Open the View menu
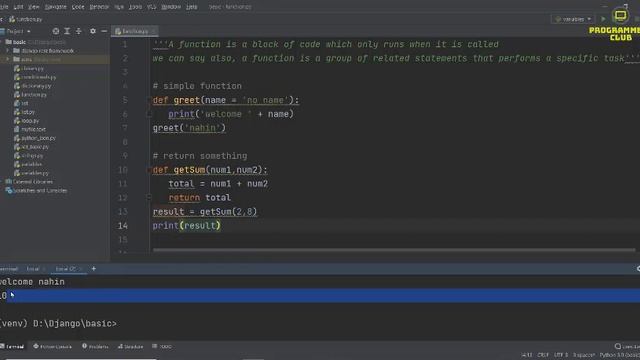The width and height of the screenshot is (640, 360). (34, 7)
